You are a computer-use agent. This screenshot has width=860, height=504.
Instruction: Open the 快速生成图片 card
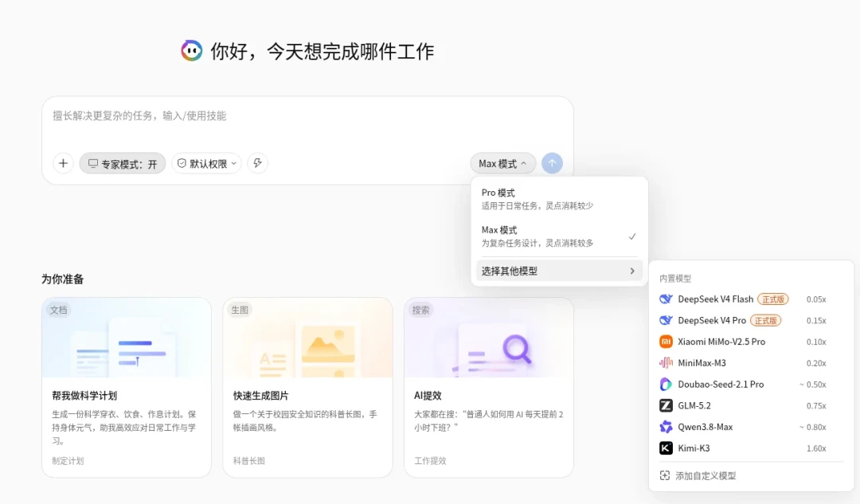point(307,387)
